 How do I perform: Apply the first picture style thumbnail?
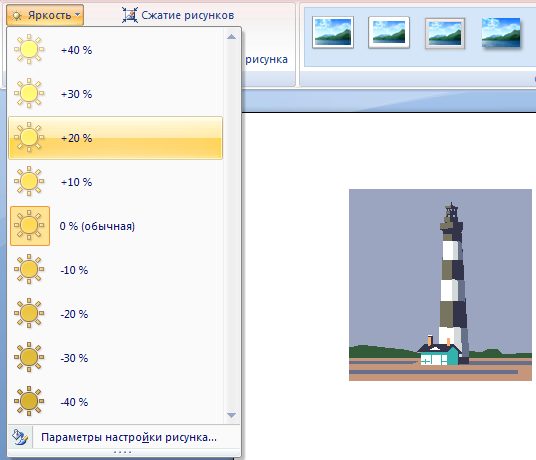point(333,32)
